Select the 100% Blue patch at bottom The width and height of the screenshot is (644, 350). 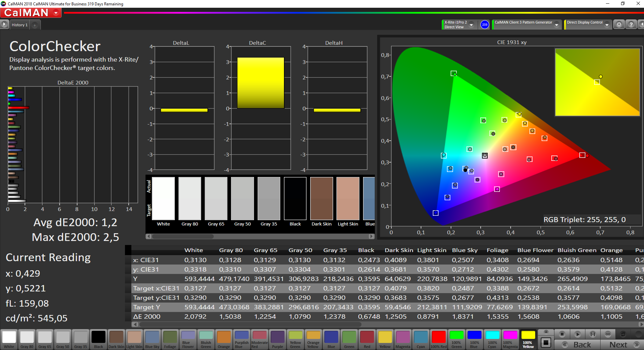tap(474, 340)
